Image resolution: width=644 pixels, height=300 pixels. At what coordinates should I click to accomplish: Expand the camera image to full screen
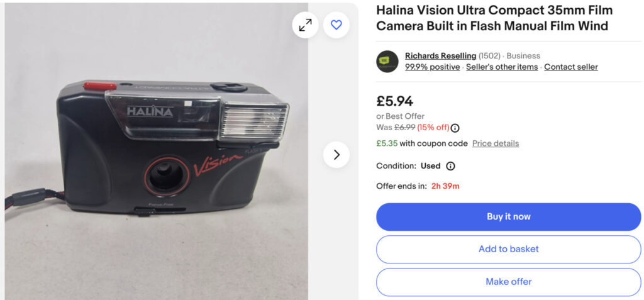305,25
